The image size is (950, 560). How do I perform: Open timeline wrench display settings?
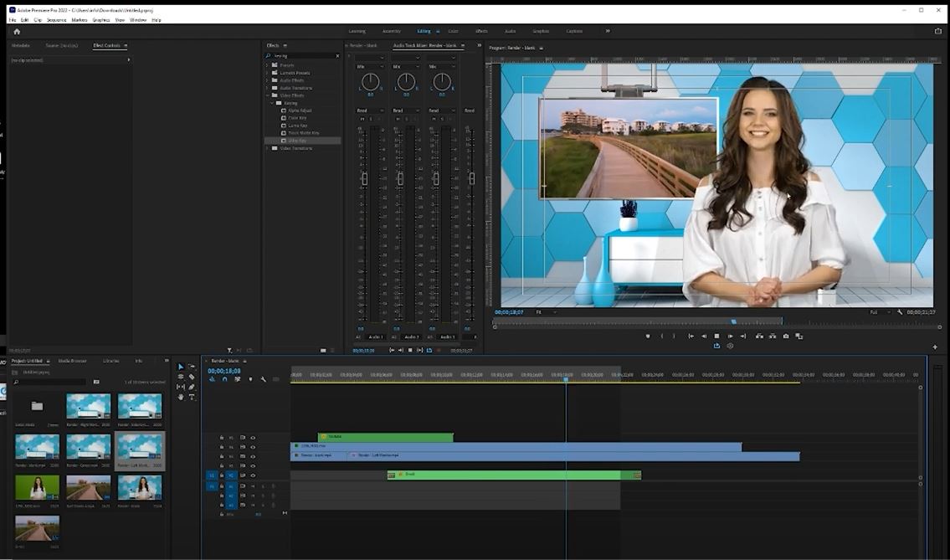263,379
